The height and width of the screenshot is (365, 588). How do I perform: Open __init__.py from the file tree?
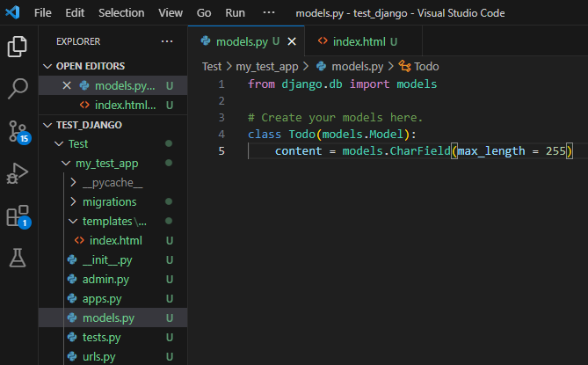pos(113,260)
